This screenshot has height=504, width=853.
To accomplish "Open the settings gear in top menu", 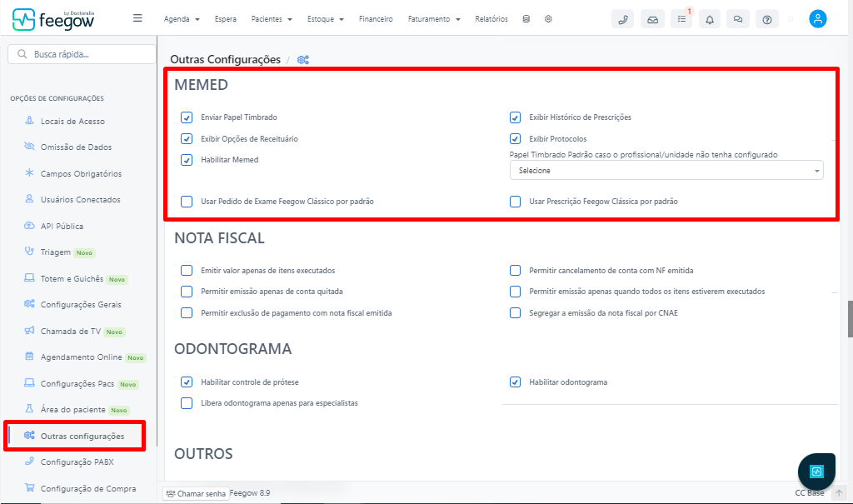I will 548,18.
